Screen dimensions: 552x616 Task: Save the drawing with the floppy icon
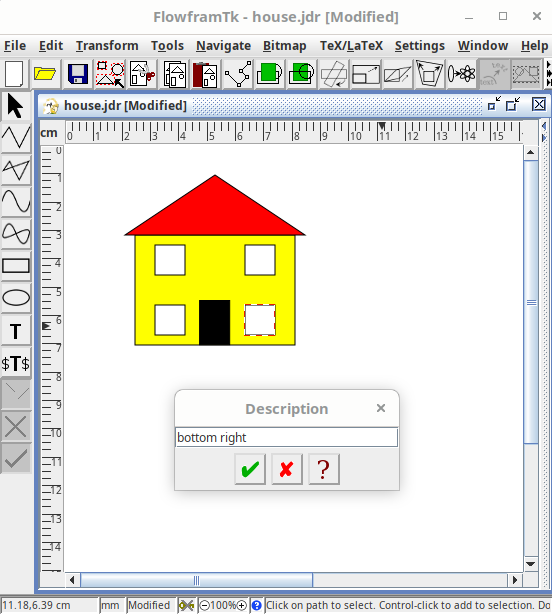[77, 74]
